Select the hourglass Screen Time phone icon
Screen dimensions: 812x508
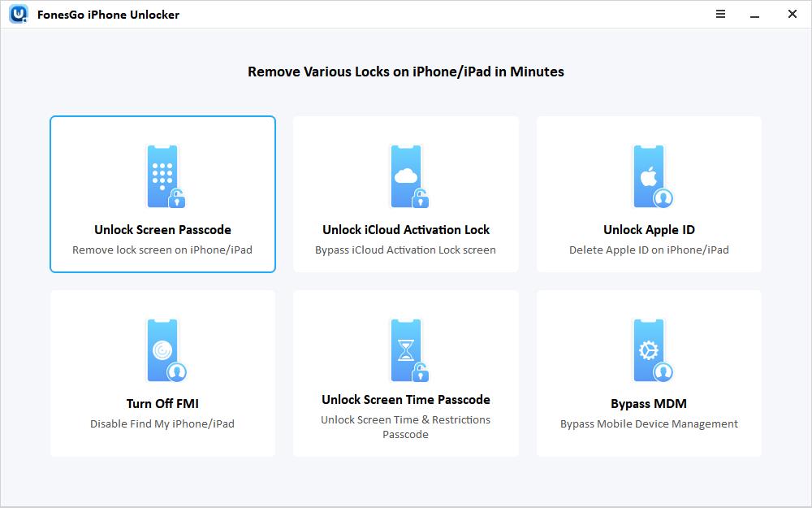coord(406,350)
